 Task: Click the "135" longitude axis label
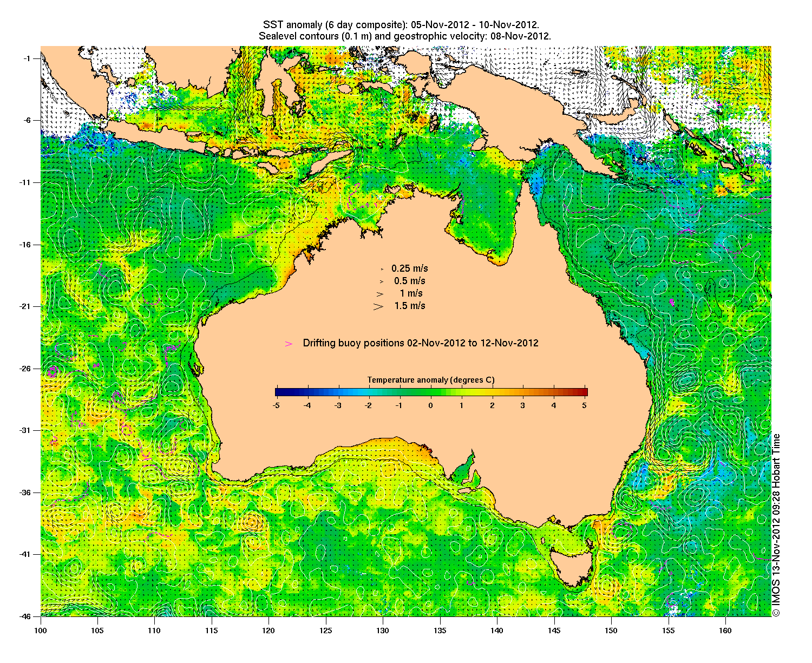440,631
